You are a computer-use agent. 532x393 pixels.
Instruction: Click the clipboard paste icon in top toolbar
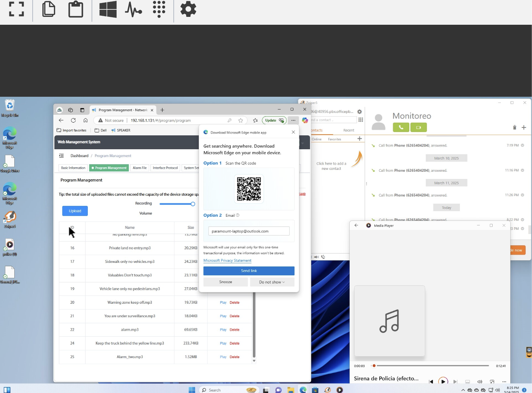[76, 9]
